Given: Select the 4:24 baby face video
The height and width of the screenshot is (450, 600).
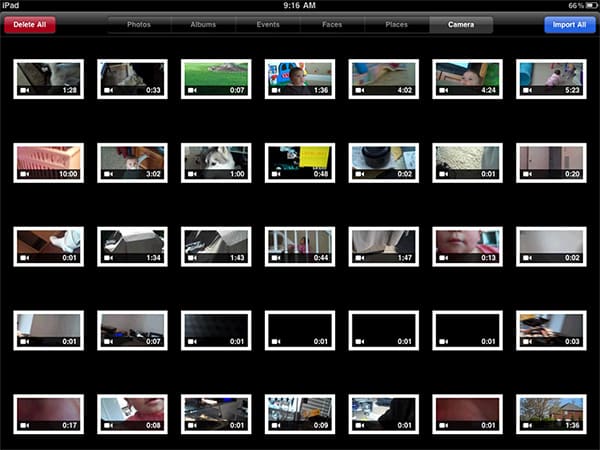Looking at the screenshot, I should [468, 79].
